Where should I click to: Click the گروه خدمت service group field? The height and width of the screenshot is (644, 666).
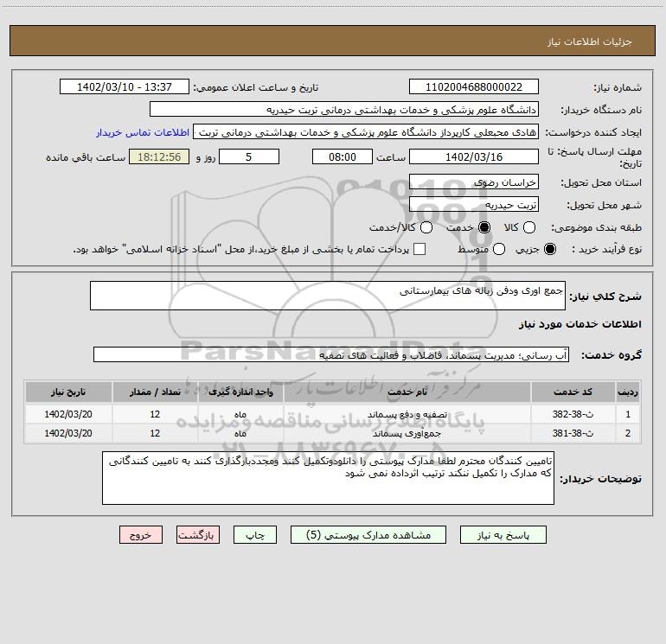point(331,355)
